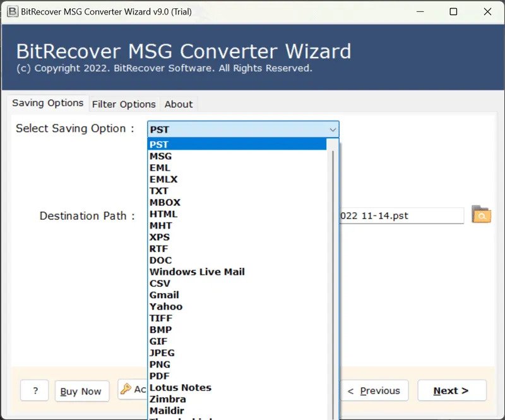
Task: Choose MSG from the saving options list
Action: click(x=237, y=156)
